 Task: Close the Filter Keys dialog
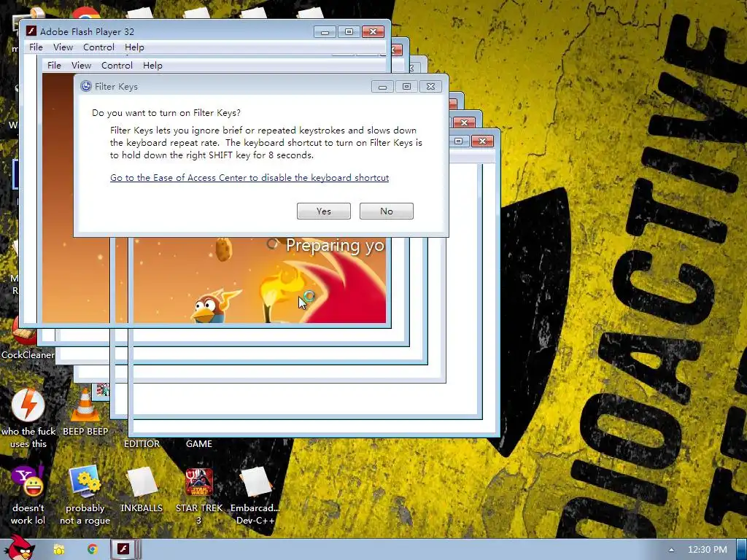click(x=430, y=86)
